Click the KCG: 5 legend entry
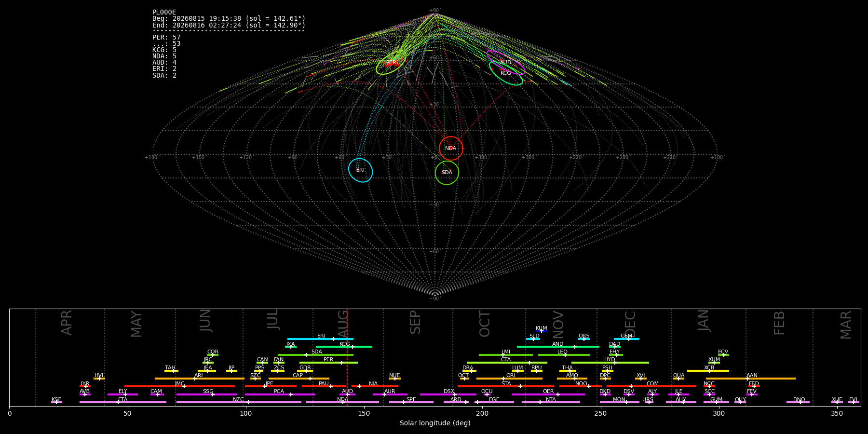The width and height of the screenshot is (868, 434). 164,50
